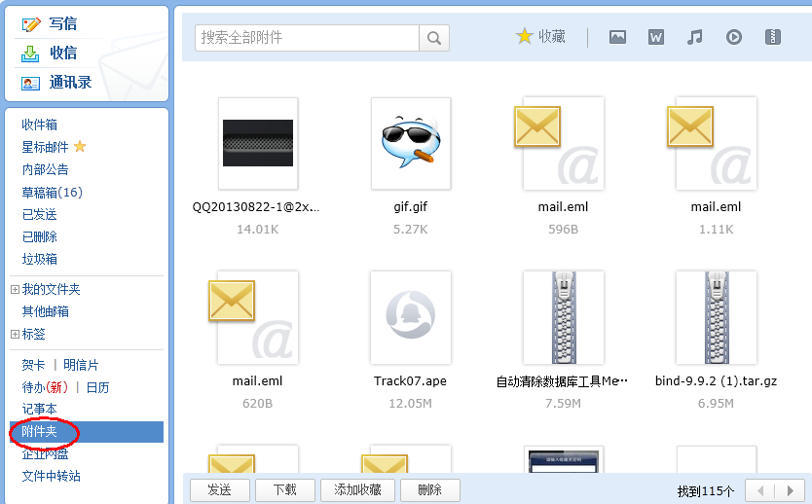Filter attachments by Word document icon
The image size is (812, 504).
[656, 37]
